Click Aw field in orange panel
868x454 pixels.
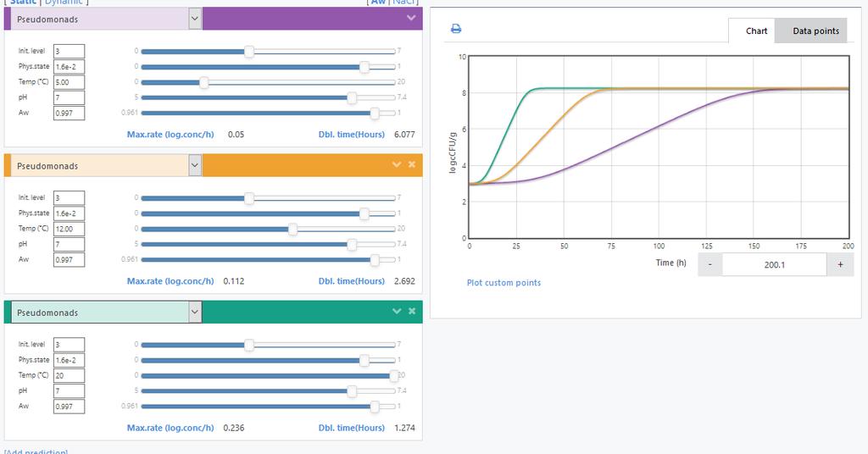70,259
